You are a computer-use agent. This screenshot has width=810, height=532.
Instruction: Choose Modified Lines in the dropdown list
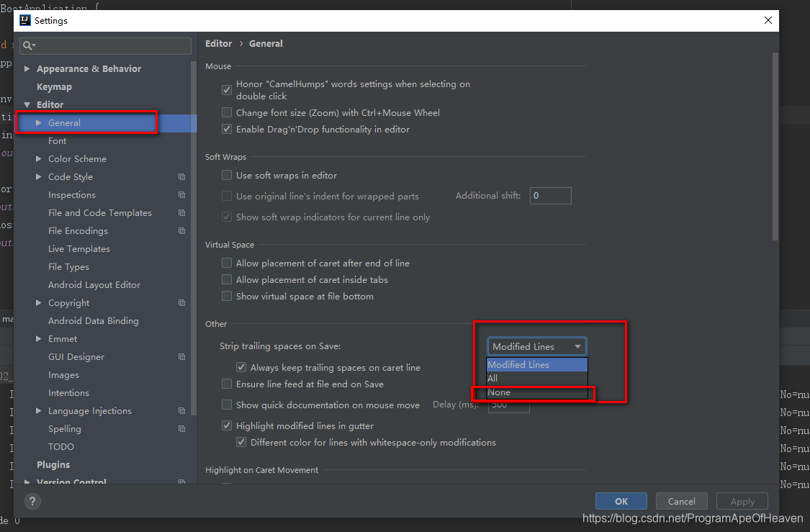536,365
